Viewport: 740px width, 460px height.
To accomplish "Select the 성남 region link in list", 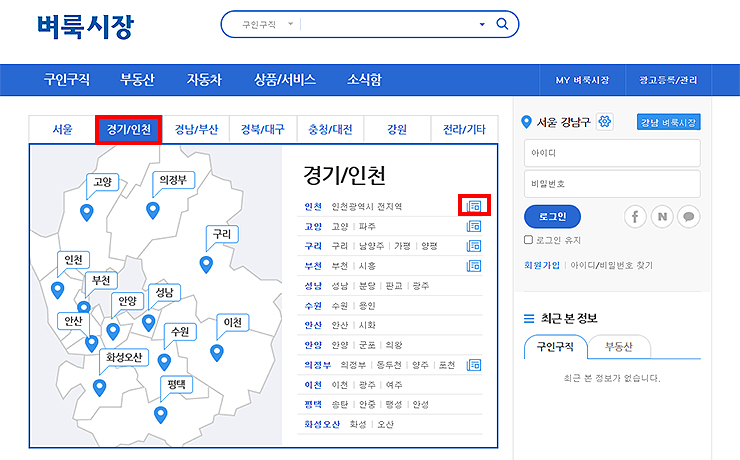I will (x=313, y=285).
